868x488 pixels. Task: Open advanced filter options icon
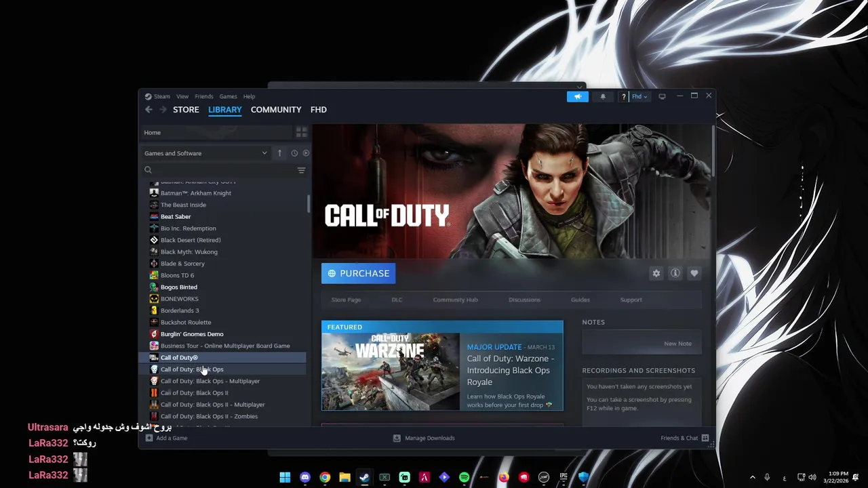pos(301,170)
